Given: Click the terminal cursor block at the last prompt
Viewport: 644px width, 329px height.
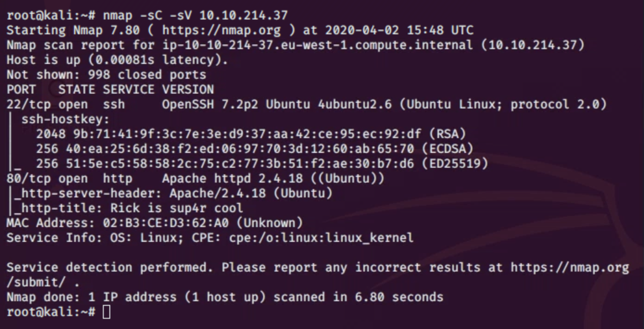Looking at the screenshot, I should click(107, 312).
